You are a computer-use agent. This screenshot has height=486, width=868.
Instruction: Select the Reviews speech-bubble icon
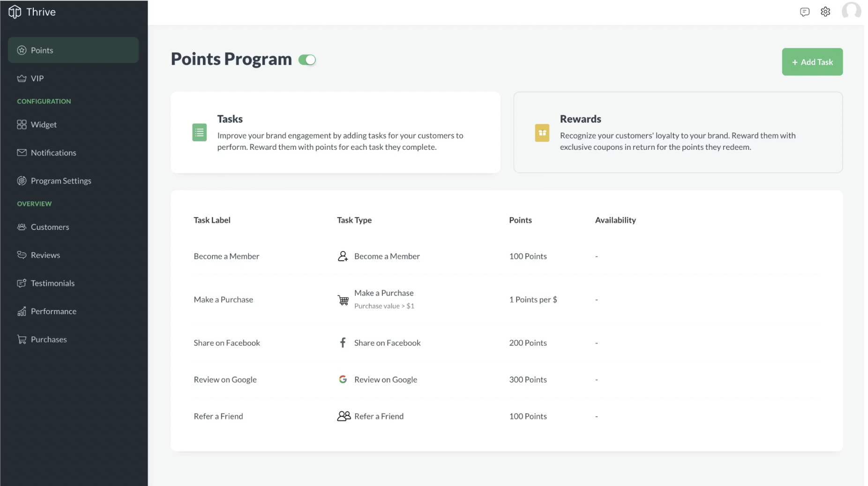point(22,255)
